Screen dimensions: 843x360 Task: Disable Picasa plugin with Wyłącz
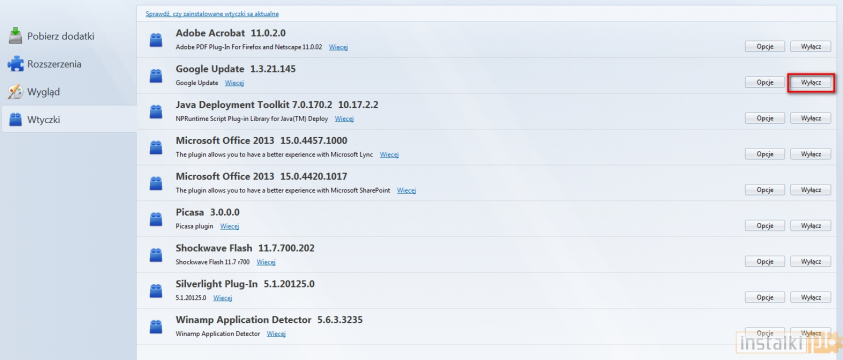click(810, 226)
